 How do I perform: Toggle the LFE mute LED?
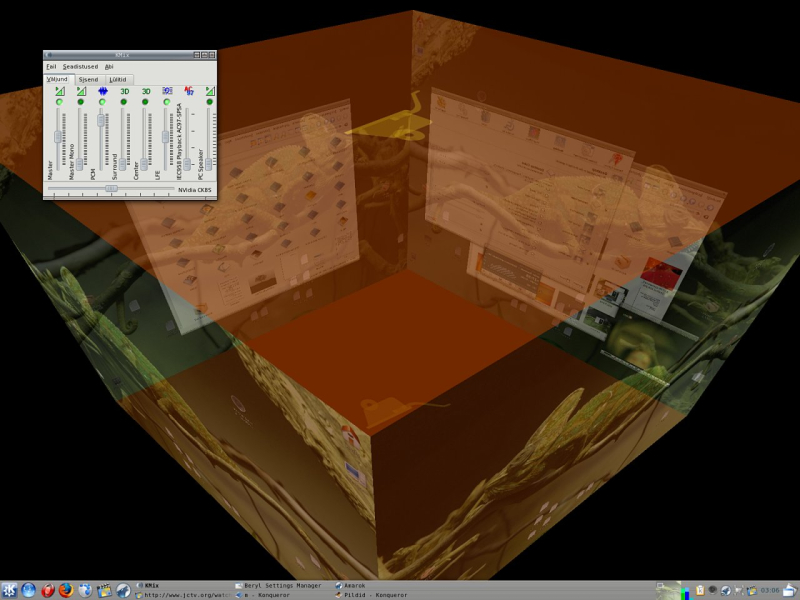(166, 102)
